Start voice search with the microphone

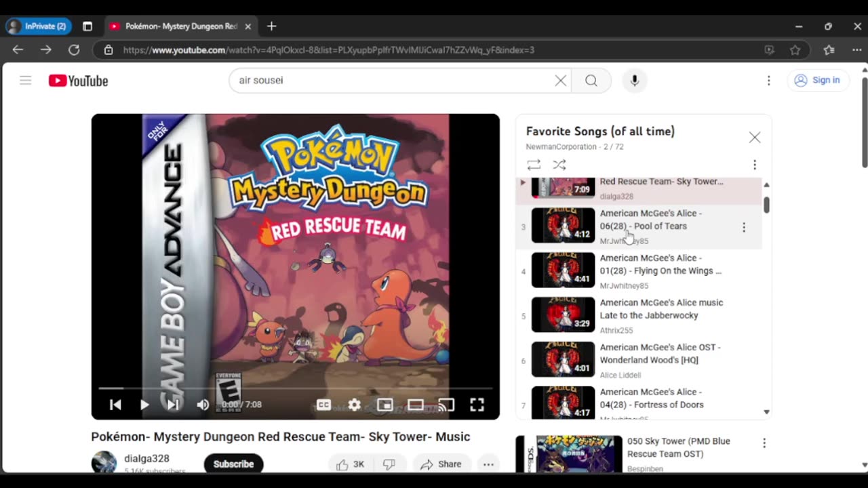(x=634, y=81)
